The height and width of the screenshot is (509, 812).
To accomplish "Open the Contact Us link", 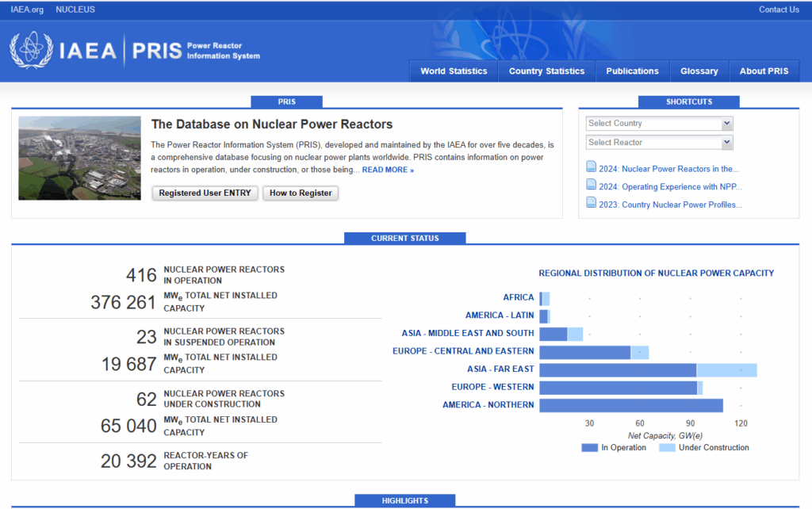I will coord(779,10).
